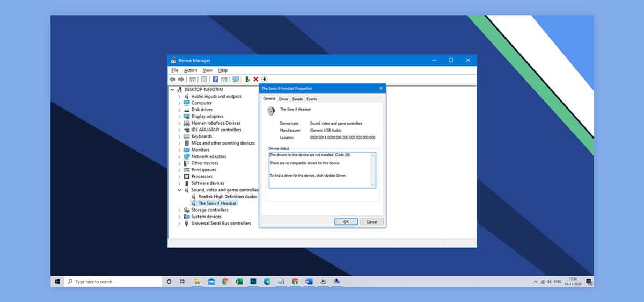Select IDE ATA/ATAPI controllers
Screen dimensions: 644x302
coord(216,130)
